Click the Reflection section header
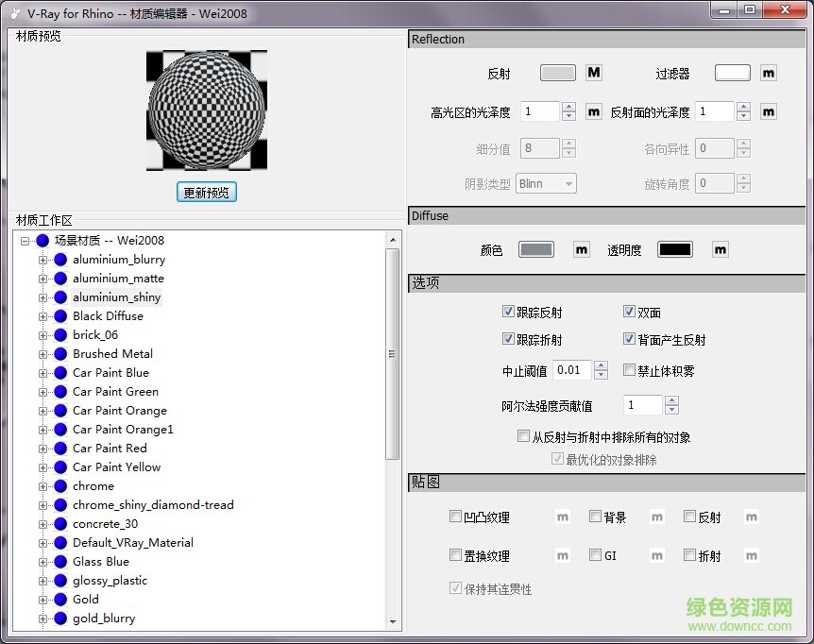Viewport: 814px width, 644px height. coord(437,39)
